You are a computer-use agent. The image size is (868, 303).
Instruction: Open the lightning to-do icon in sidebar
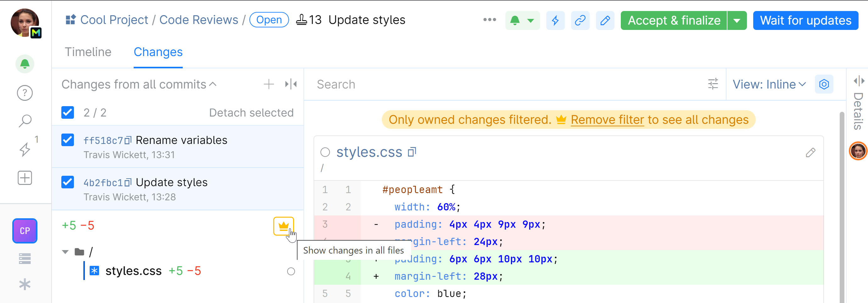[x=25, y=149]
